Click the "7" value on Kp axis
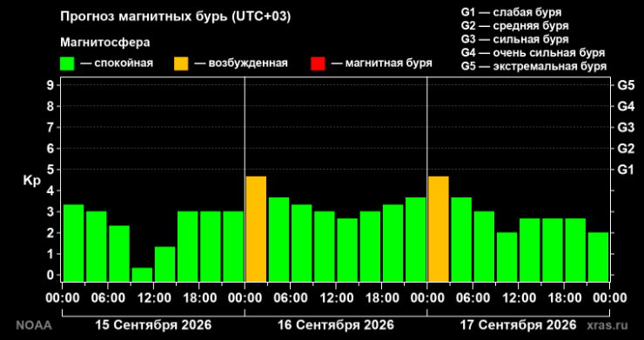Image resolution: width=644 pixels, height=340 pixels. [50, 127]
